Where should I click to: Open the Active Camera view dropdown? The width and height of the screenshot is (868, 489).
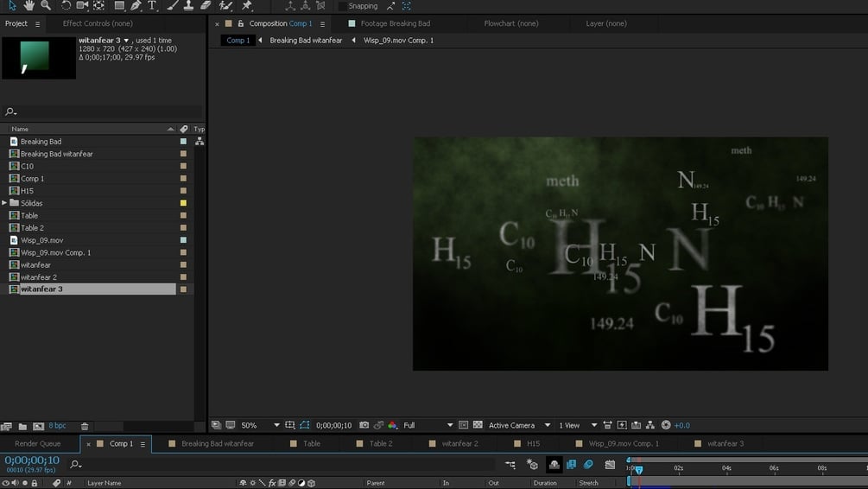(x=519, y=425)
